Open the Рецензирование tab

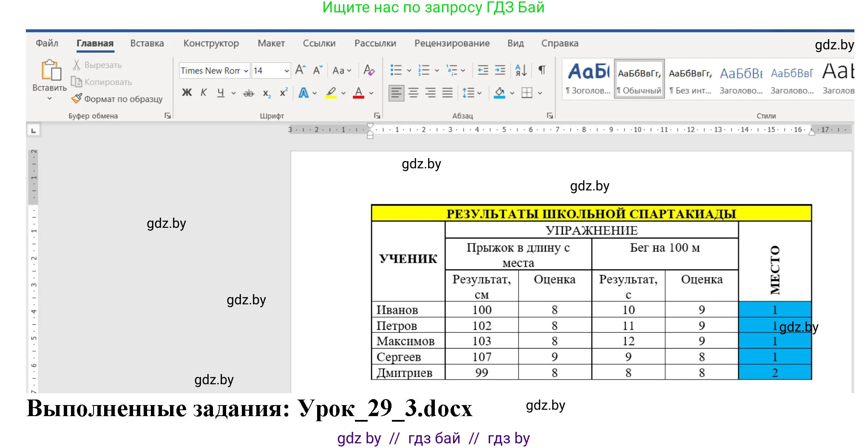pos(451,43)
